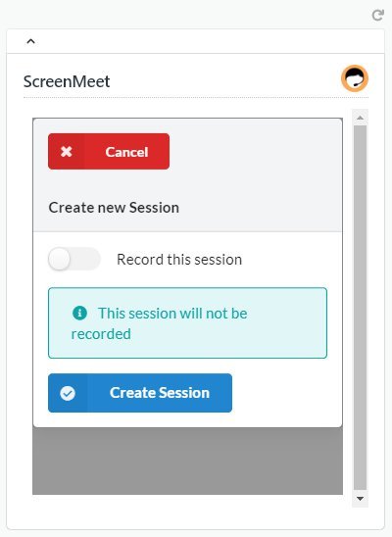Viewport: 392px width, 537px height.
Task: Create Session using the blue button
Action: (140, 393)
